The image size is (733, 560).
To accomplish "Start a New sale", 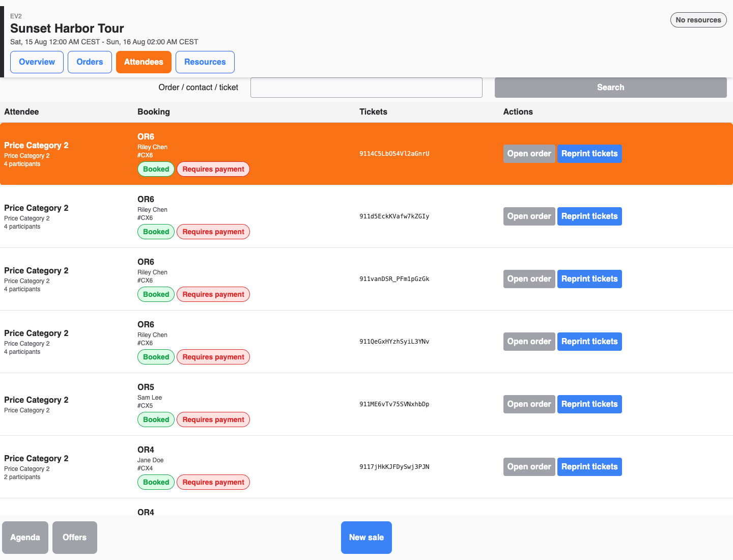I will coord(366,538).
